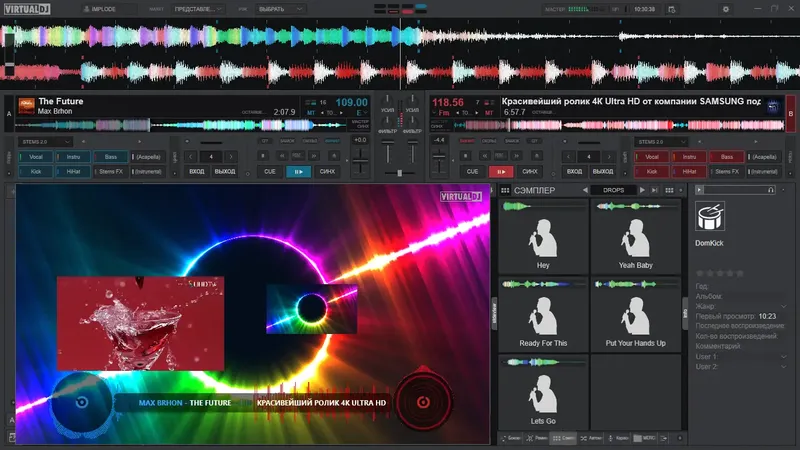Decrease loop size on deck A

coord(190,157)
